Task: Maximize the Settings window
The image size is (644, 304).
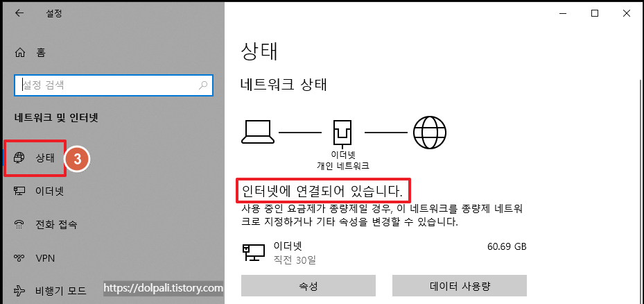Action: pyautogui.click(x=594, y=13)
